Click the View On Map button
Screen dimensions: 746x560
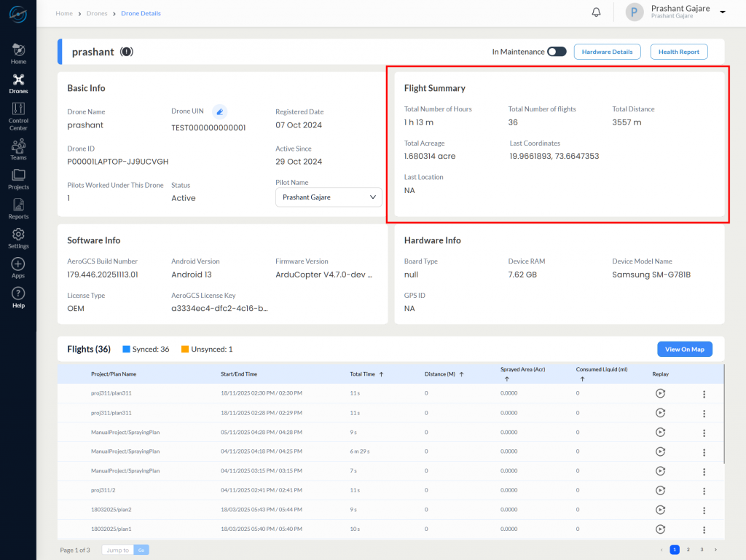pyautogui.click(x=684, y=349)
